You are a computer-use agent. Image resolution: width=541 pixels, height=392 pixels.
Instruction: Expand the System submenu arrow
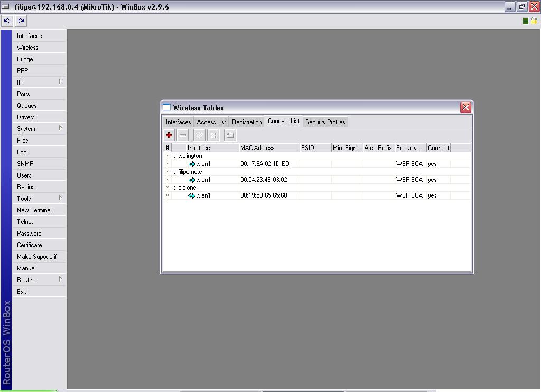tap(60, 128)
